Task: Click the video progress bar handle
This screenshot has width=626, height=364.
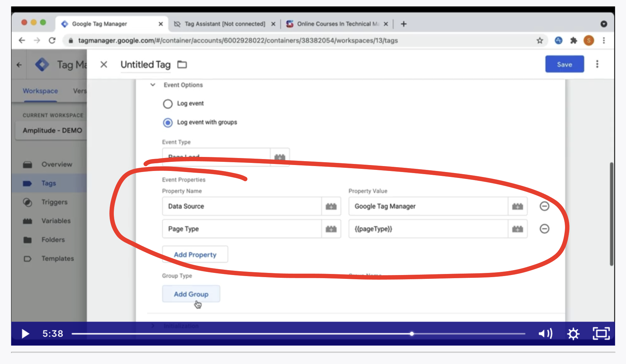Action: point(412,334)
